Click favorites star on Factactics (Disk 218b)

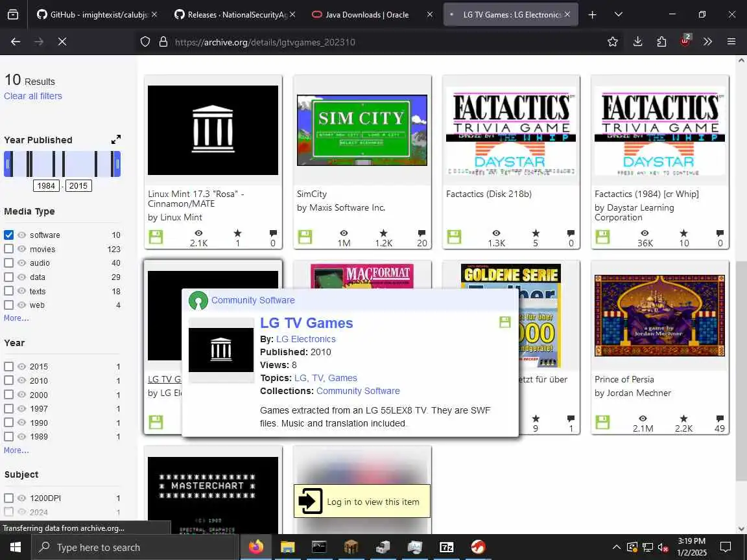[x=536, y=233]
